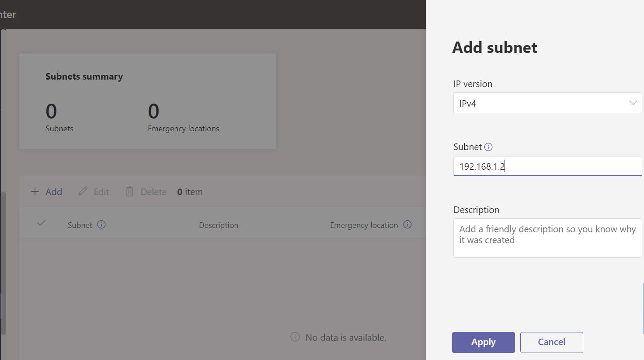This screenshot has height=360, width=644.
Task: Click info icon beside Subnet column header
Action: click(101, 225)
